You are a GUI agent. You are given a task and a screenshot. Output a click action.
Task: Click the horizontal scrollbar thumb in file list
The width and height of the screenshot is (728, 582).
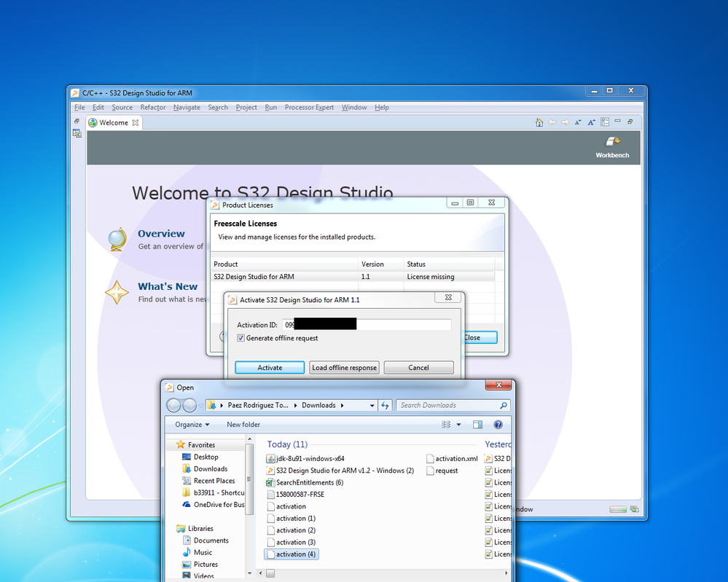pos(270,574)
